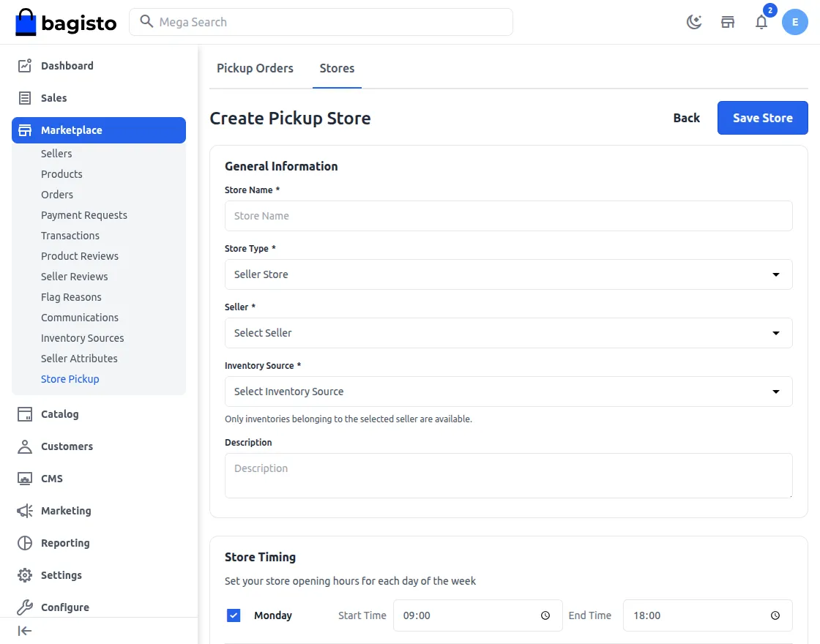
Task: Collapse the sidebar with arrow icon
Action: pyautogui.click(x=25, y=631)
